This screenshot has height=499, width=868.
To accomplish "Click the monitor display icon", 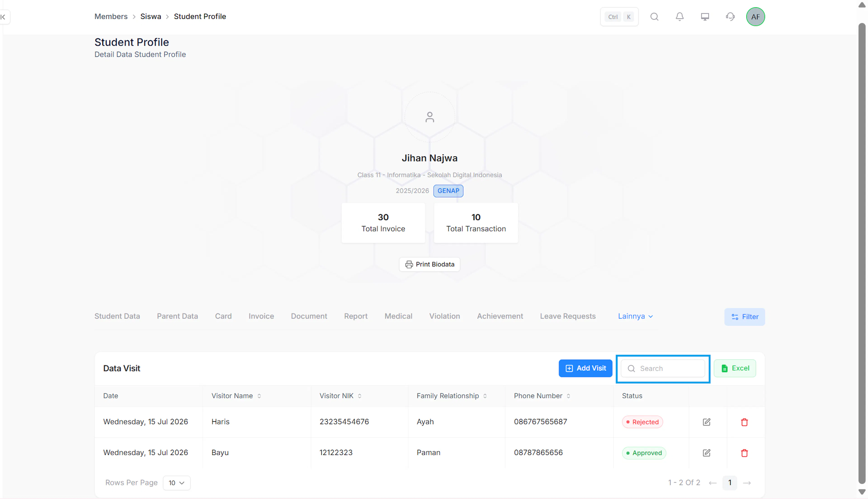I will tap(705, 17).
